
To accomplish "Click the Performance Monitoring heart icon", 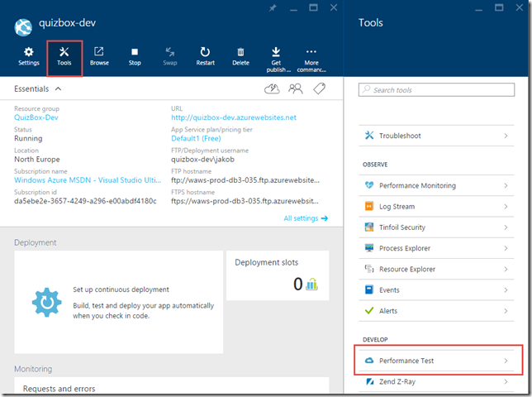I will coord(369,185).
